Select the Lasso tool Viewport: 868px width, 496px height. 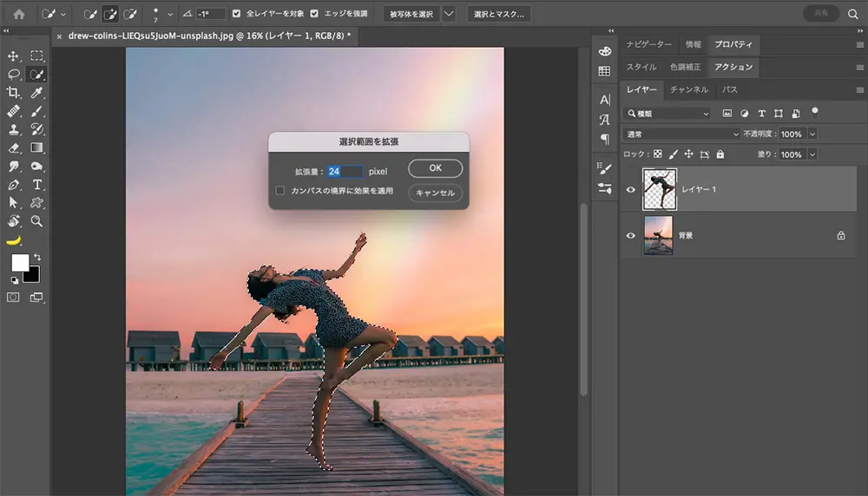click(14, 75)
